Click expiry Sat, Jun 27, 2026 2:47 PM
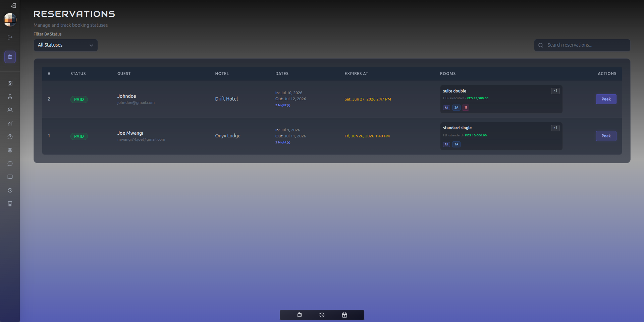Image resolution: width=644 pixels, height=322 pixels. tap(368, 99)
